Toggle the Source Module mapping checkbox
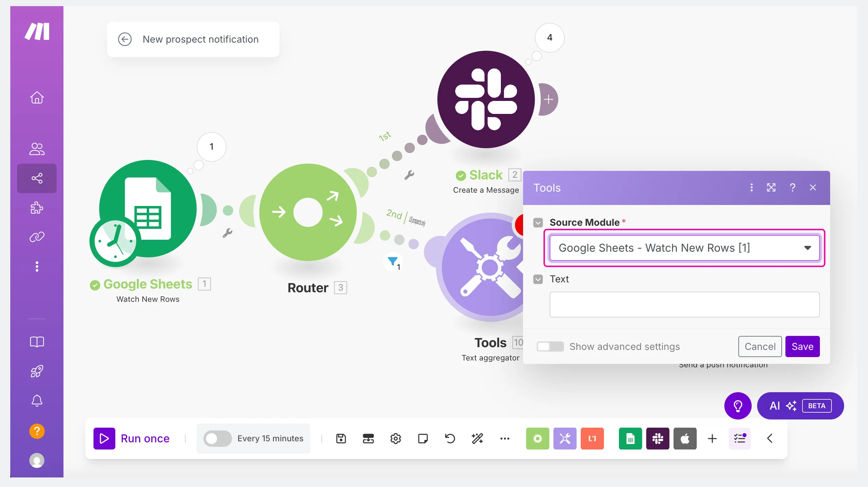Image resolution: width=868 pixels, height=487 pixels. point(538,223)
